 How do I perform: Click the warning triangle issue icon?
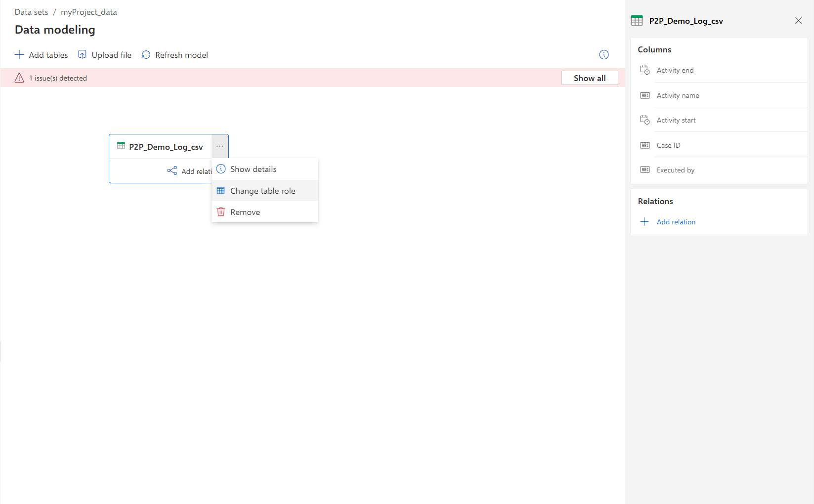point(19,78)
